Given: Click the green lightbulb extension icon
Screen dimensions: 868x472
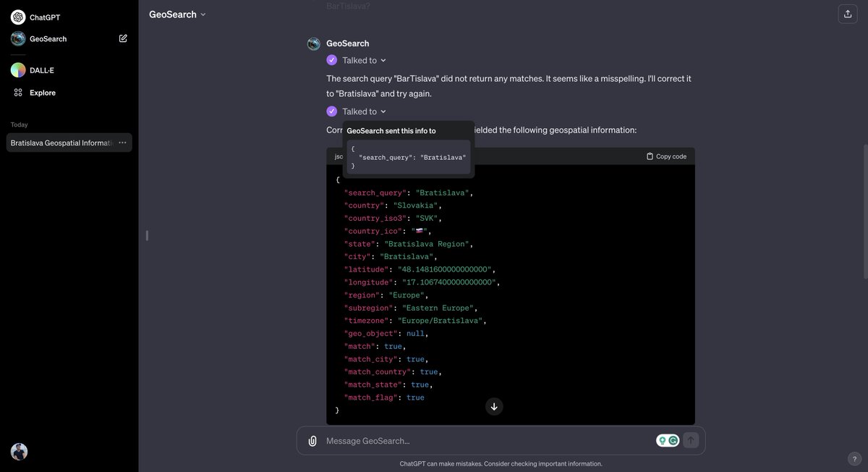Looking at the screenshot, I should [662, 440].
